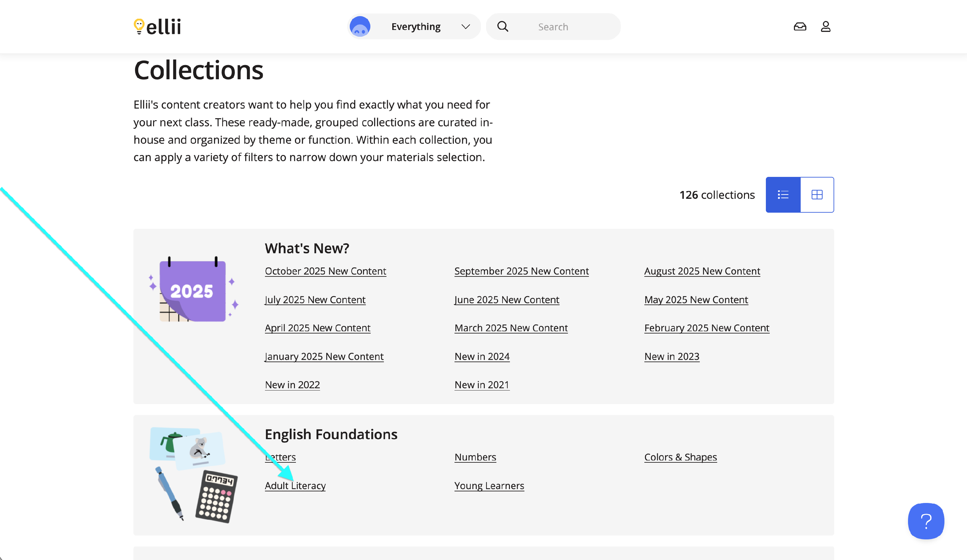Click the English Foundations illustration
The image size is (967, 560).
193,475
